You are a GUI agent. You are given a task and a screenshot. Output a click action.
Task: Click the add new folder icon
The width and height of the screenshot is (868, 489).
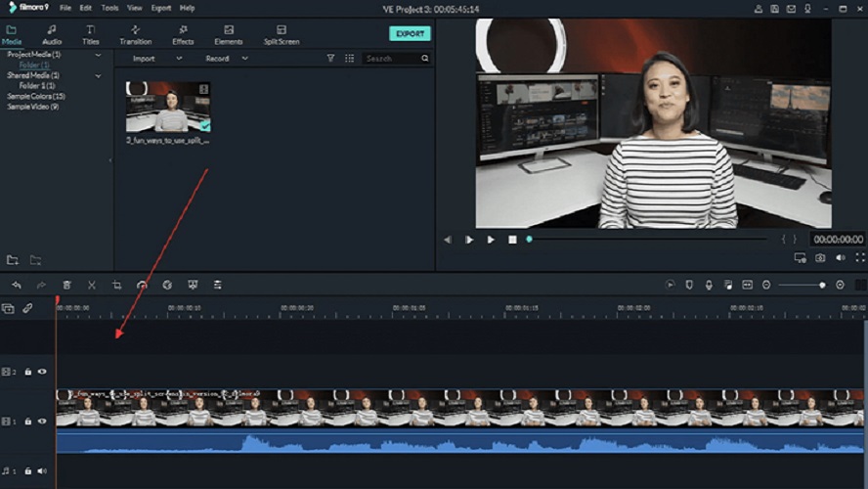(x=13, y=260)
